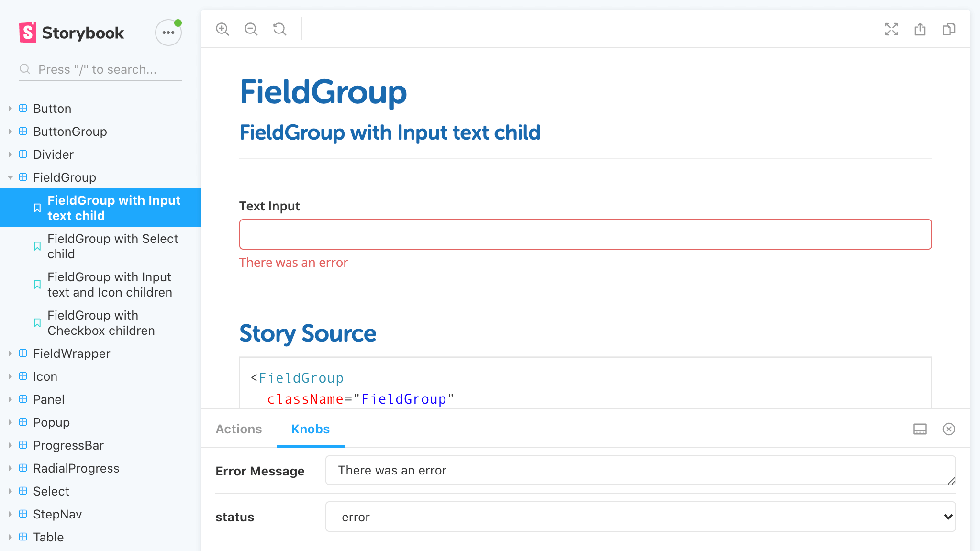Change addon panel orientation icon
The width and height of the screenshot is (980, 551).
[x=920, y=429]
